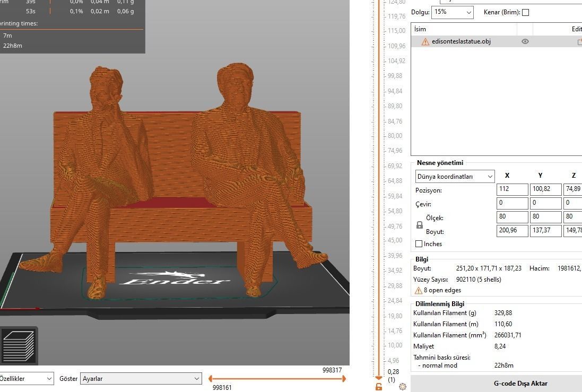Screen dimensions: 582x392
Task: Click Çevir X rotation field
Action: (512, 203)
